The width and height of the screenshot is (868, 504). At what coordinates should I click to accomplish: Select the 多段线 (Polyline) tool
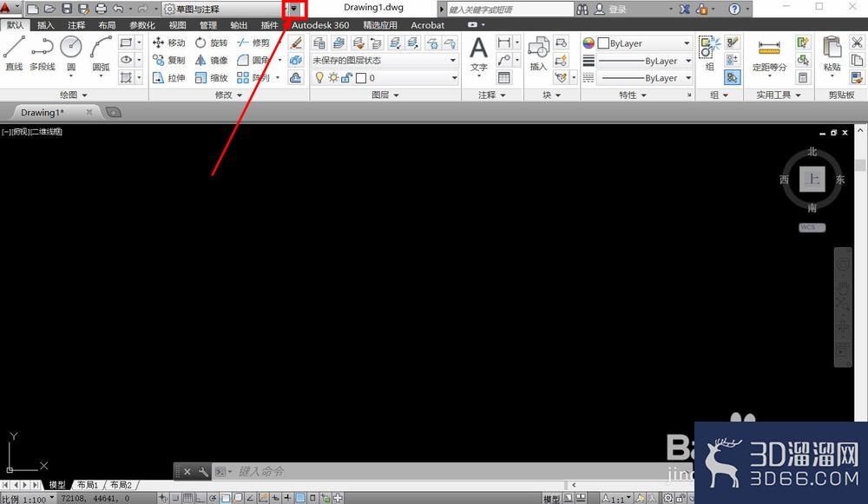(42, 53)
